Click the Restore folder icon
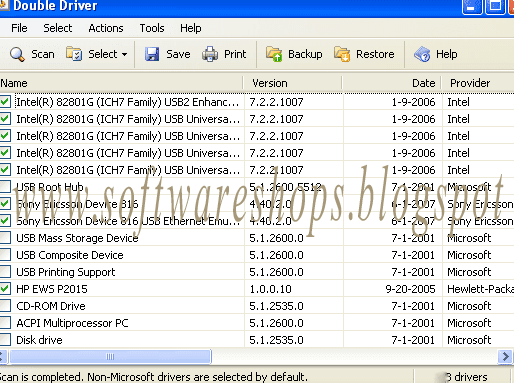This screenshot has width=514, height=383. [x=342, y=54]
